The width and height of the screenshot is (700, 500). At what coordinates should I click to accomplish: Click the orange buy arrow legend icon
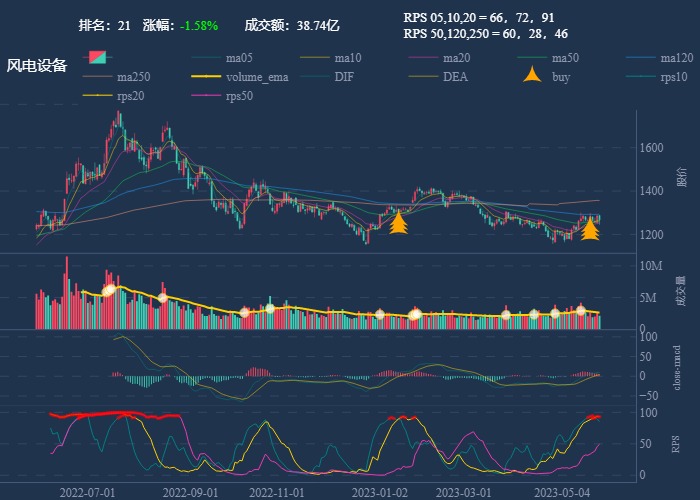(533, 76)
